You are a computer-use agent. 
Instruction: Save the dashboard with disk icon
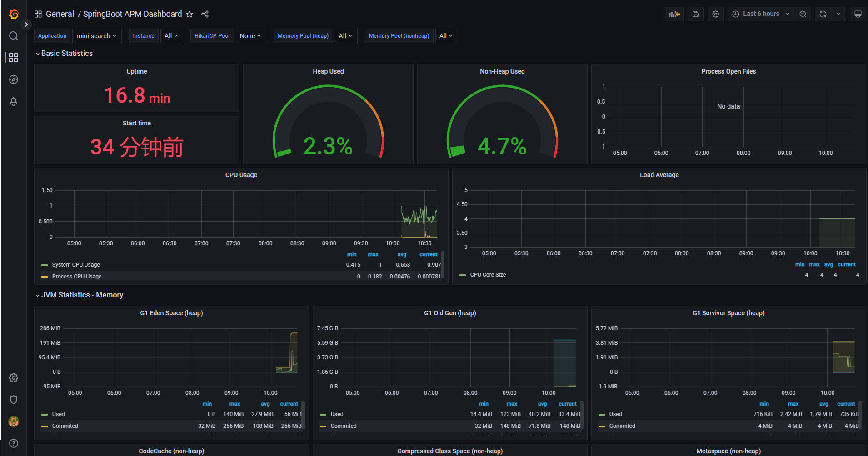coord(696,14)
